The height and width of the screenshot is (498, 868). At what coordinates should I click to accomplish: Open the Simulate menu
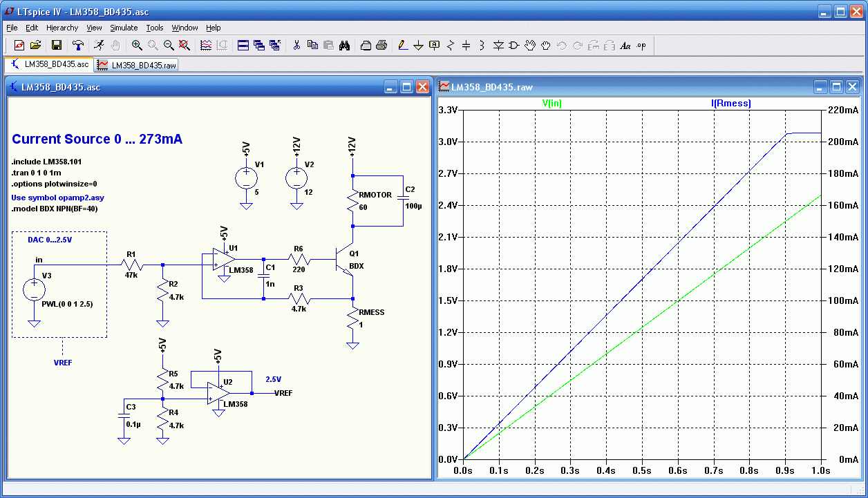tap(124, 28)
